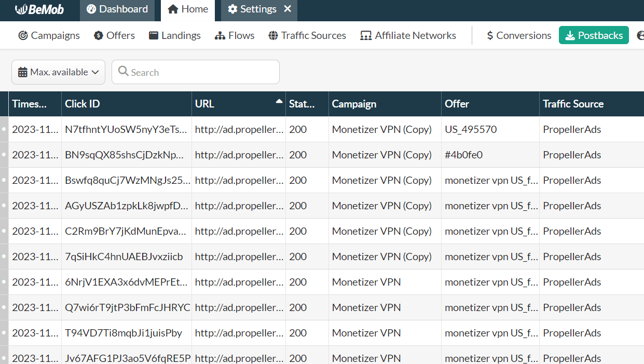Screen dimensions: 644x364
Task: Click the timestamp cell in the 7qSiHkC4hnUAEBJvxziicb row
Action: tap(35, 257)
